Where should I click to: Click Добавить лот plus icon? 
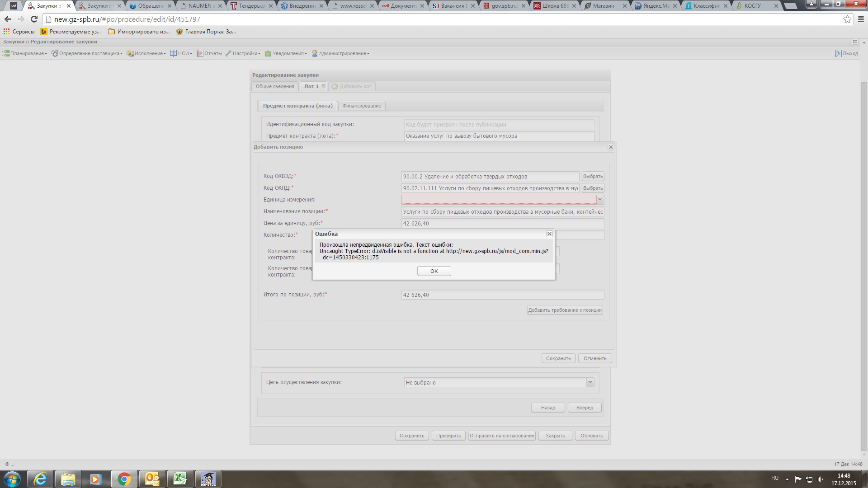pyautogui.click(x=335, y=86)
